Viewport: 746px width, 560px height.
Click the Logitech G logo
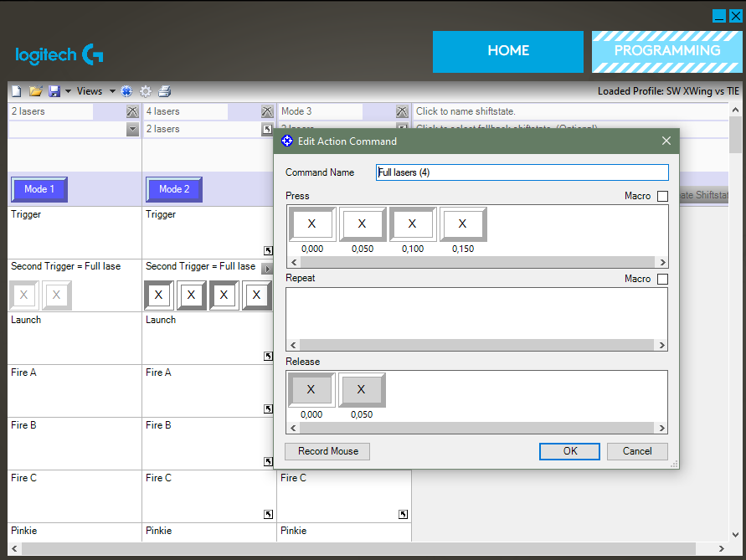pyautogui.click(x=59, y=54)
